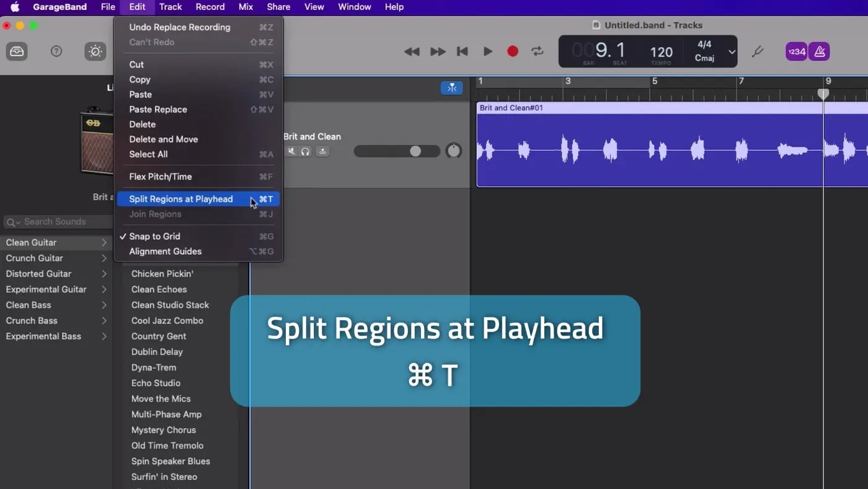Choose the Clean Echoes preset
868x489 pixels.
[x=159, y=289]
